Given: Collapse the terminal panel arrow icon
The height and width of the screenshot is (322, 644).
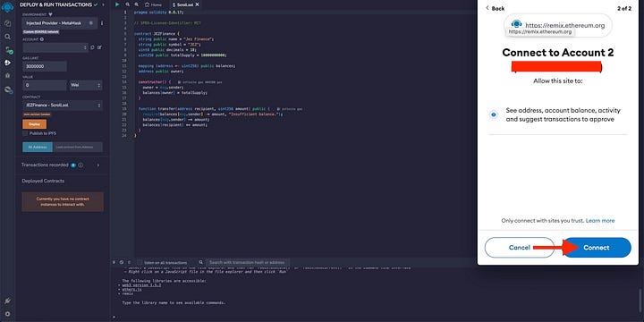Looking at the screenshot, I should click(114, 262).
